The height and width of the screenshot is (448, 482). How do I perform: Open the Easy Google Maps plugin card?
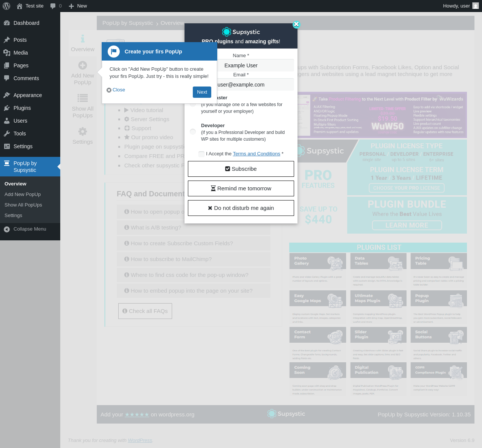pos(317,307)
